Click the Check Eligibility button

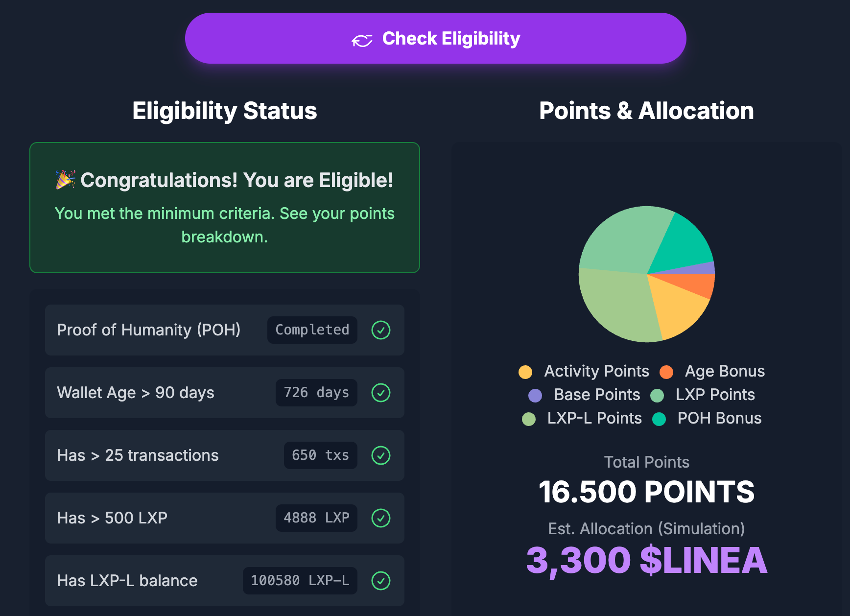435,38
